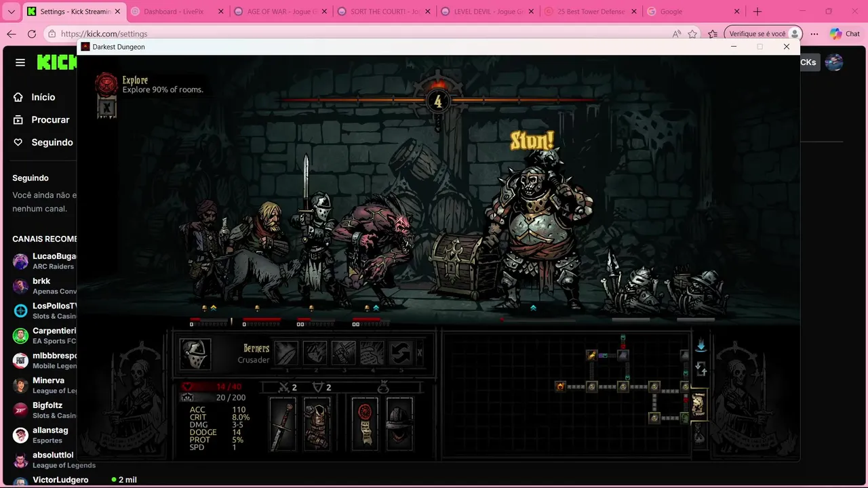Switch to LEVEL DEVIL browser tab
This screenshot has width=868, height=488.
click(x=486, y=12)
